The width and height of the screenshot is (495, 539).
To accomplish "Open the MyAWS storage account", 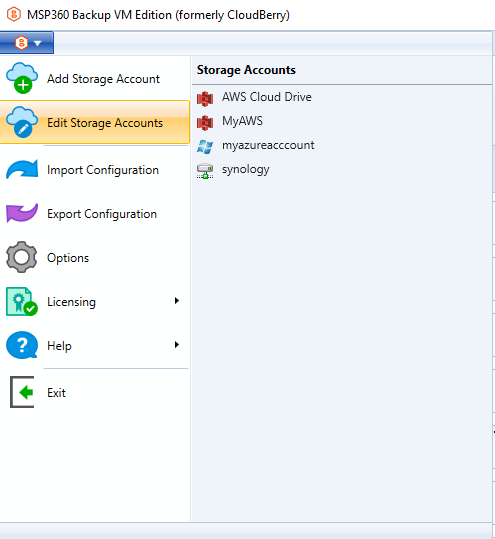I will click(242, 121).
